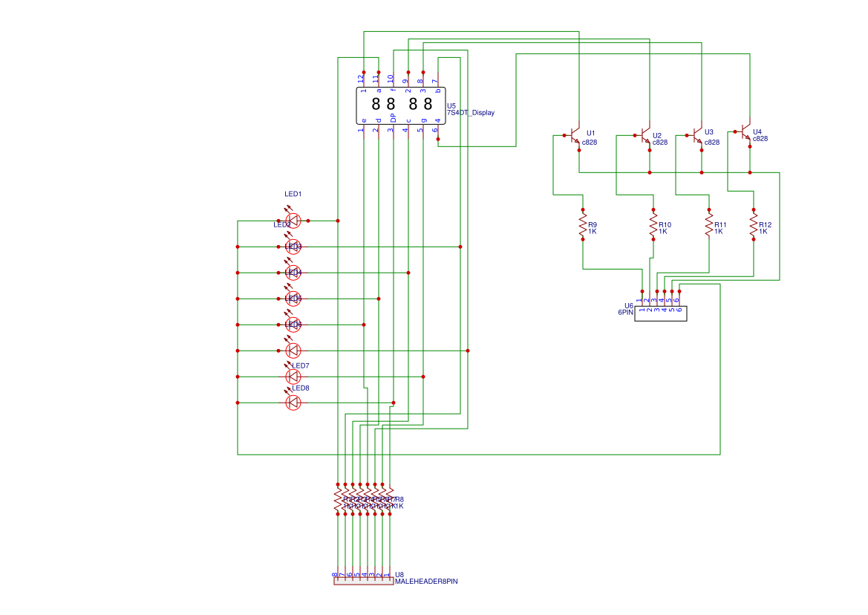Select the bottom LED symbol below LED8
Viewport: 868px width, 615px height.
[293, 403]
